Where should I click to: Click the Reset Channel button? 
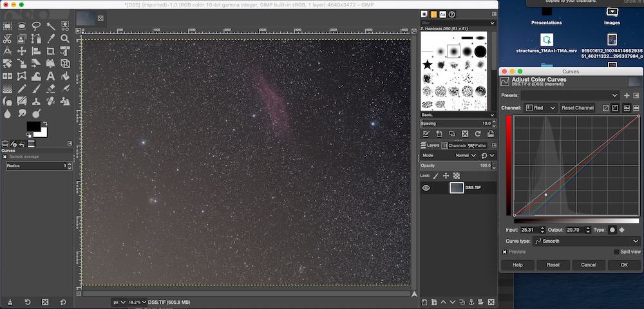tap(577, 108)
